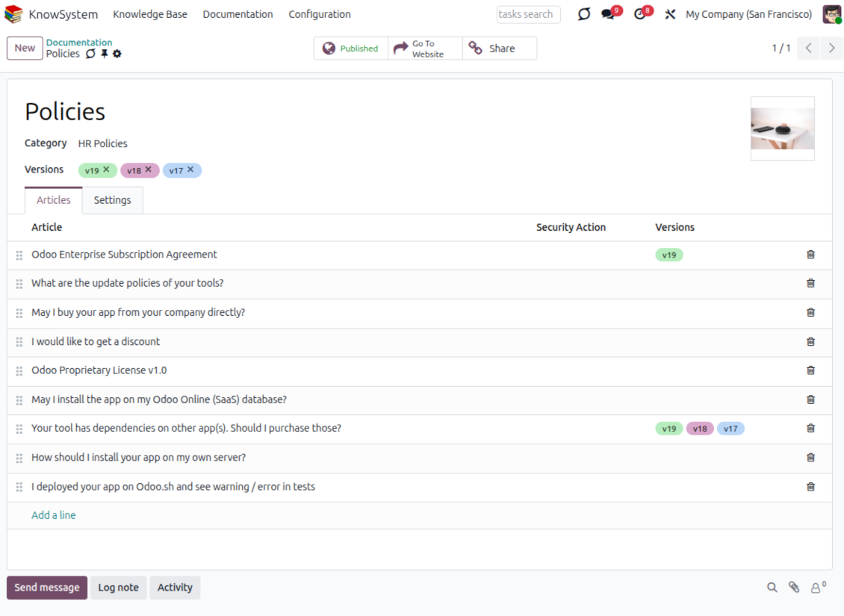This screenshot has width=844, height=616.
Task: Open the HR Policies category field
Action: coord(103,143)
